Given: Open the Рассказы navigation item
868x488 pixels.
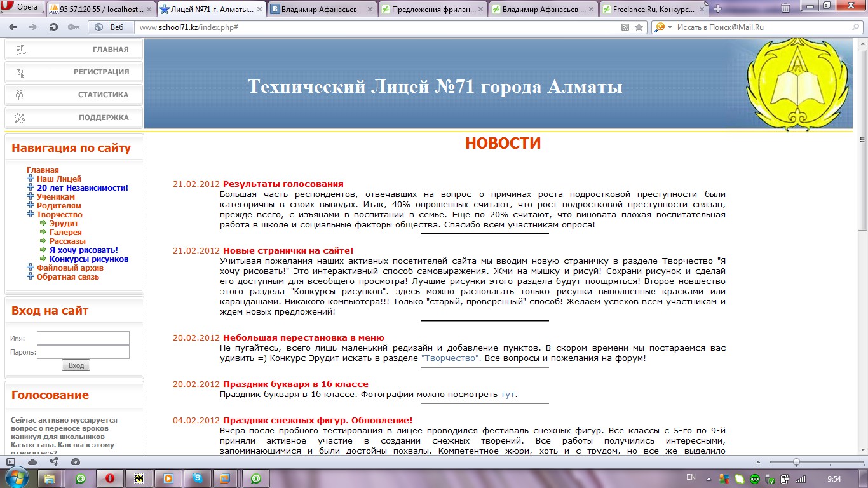Looking at the screenshot, I should (x=67, y=241).
